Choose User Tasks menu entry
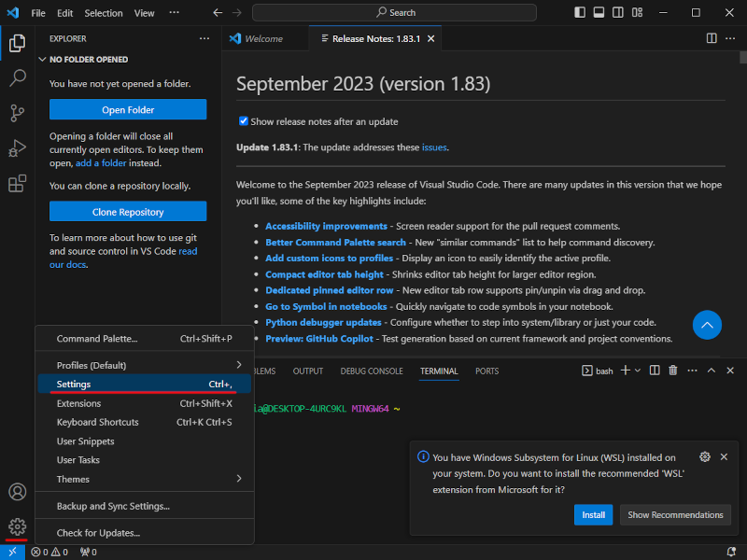The height and width of the screenshot is (560, 747). tap(145, 460)
